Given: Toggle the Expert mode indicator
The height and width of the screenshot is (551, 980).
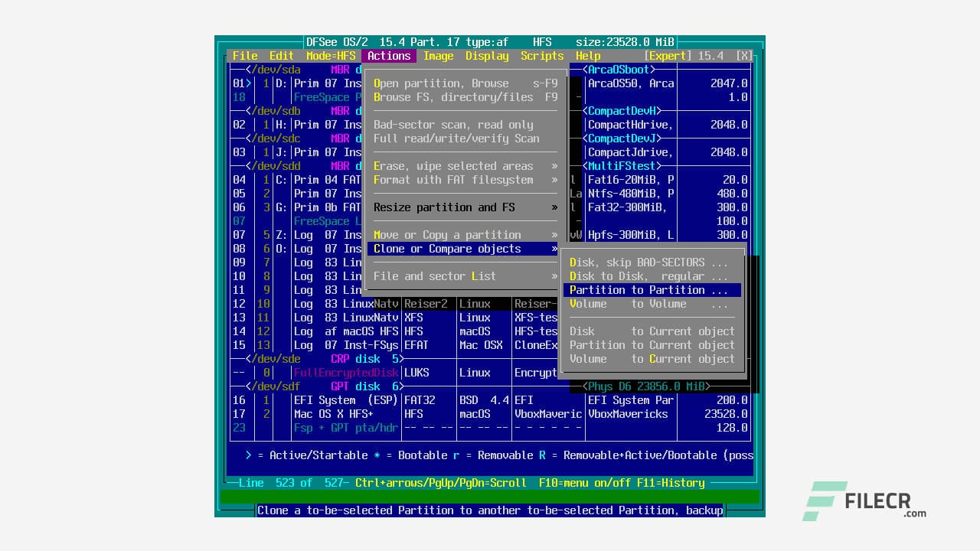Looking at the screenshot, I should [x=667, y=55].
